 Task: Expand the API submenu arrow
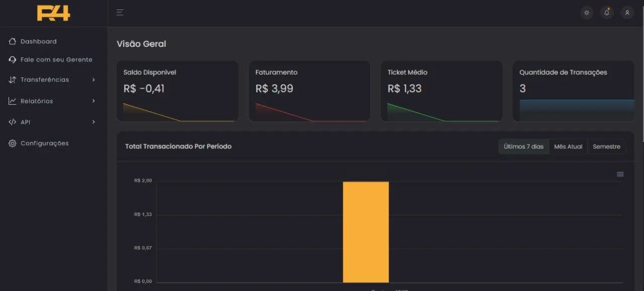(94, 122)
